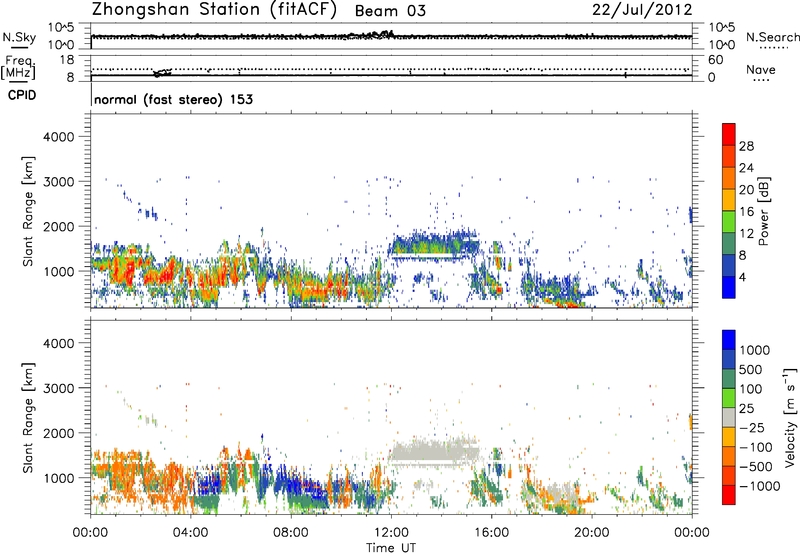The image size is (800, 554).
Task: Click the "16:00" time axis label
Action: pyautogui.click(x=491, y=533)
